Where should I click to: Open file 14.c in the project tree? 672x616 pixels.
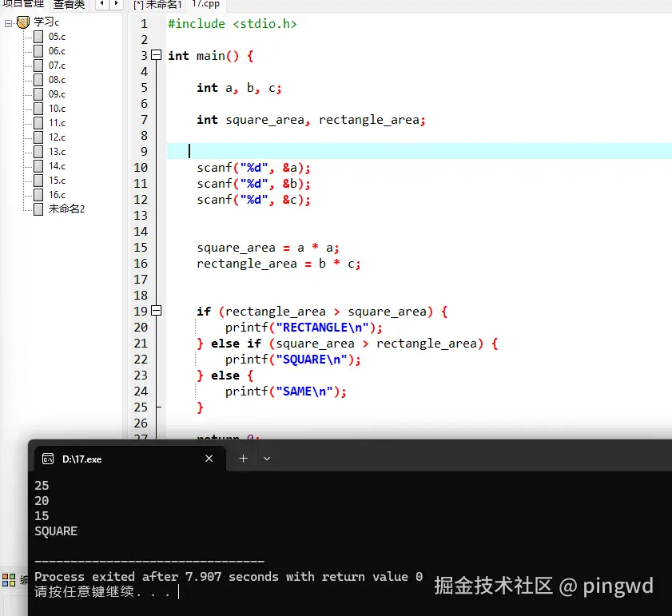(x=57, y=166)
